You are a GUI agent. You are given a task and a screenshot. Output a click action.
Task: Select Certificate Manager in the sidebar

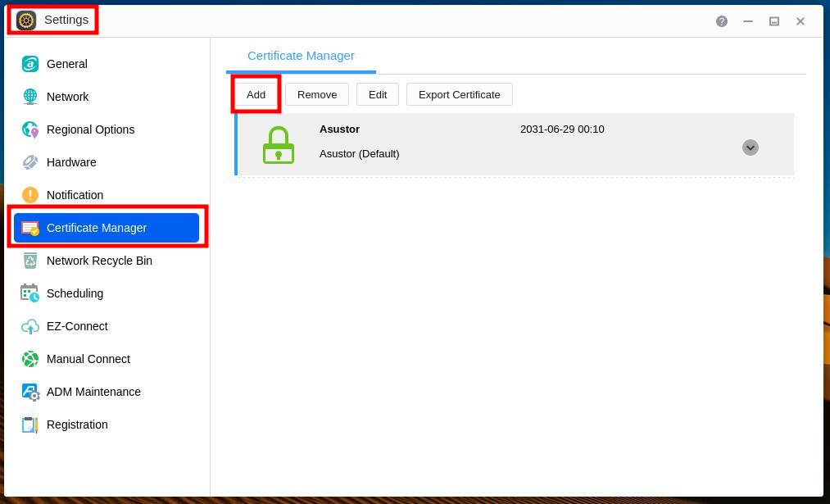[107, 228]
